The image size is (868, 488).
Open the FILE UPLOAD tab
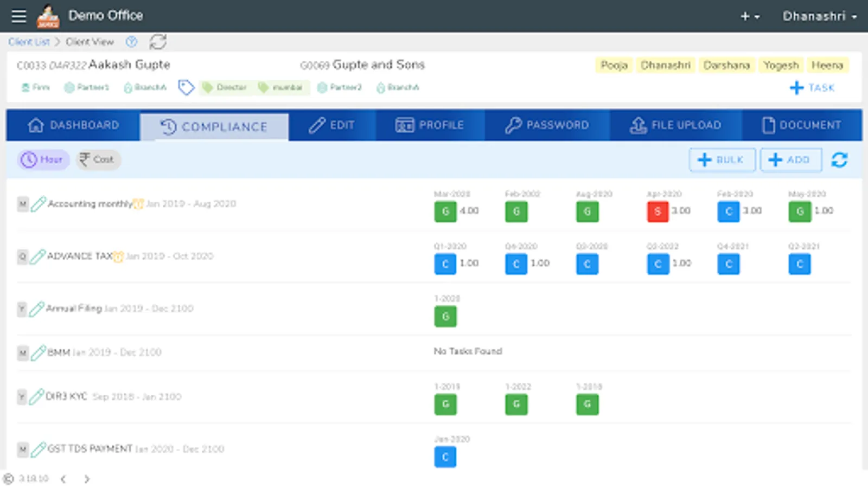click(675, 125)
